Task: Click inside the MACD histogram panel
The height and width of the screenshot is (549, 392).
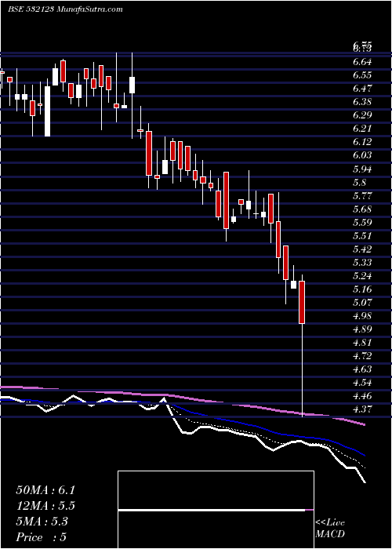Action: [216, 510]
